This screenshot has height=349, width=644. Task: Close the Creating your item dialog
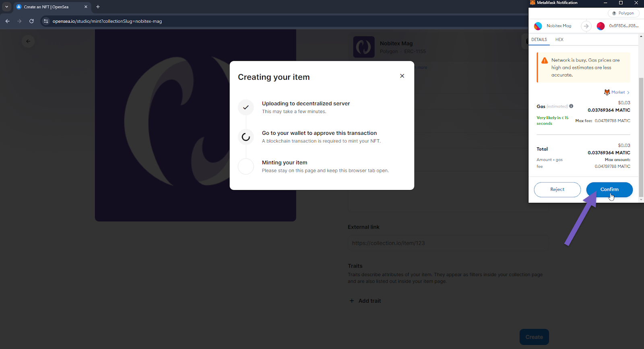click(x=402, y=76)
